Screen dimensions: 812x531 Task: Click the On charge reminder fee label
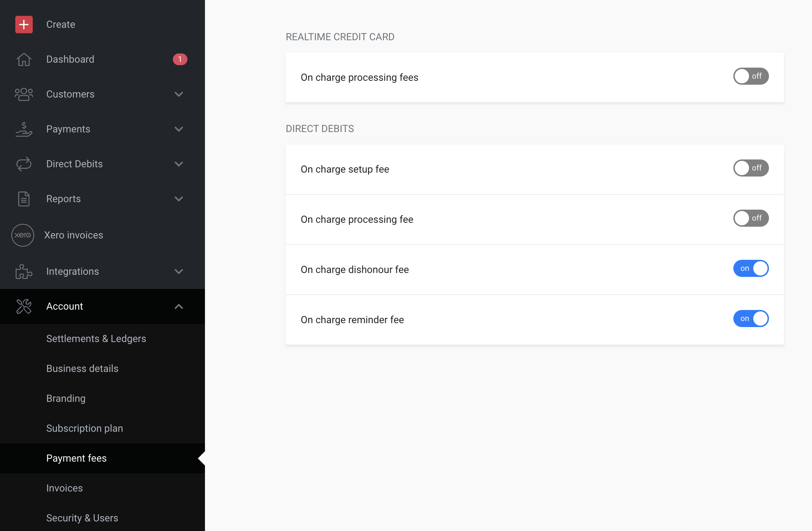tap(352, 320)
